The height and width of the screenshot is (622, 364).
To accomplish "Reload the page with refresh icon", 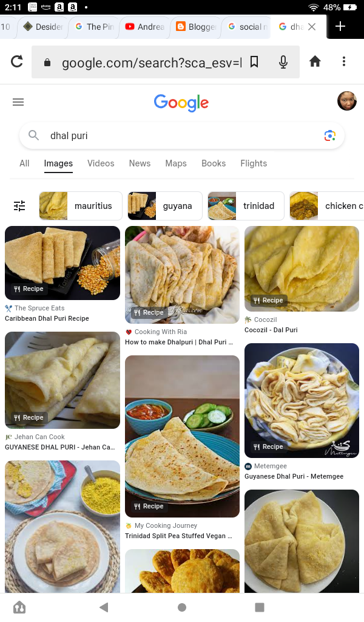I will point(17,61).
